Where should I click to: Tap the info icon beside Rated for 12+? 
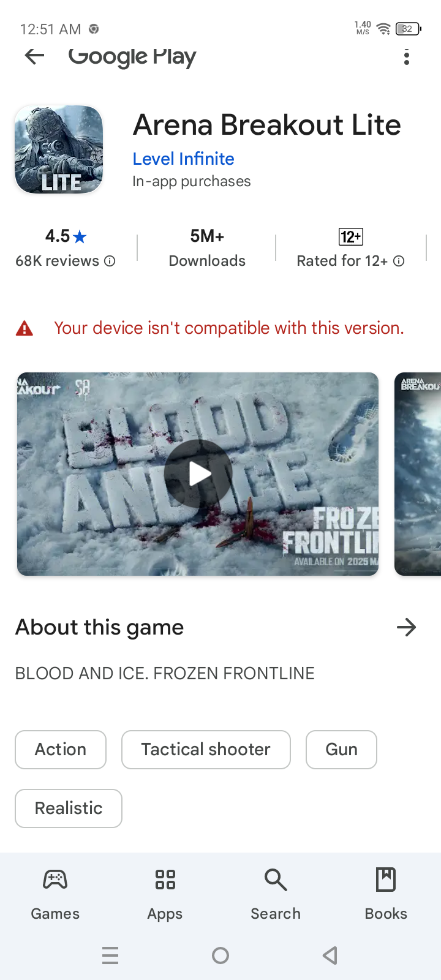point(399,261)
